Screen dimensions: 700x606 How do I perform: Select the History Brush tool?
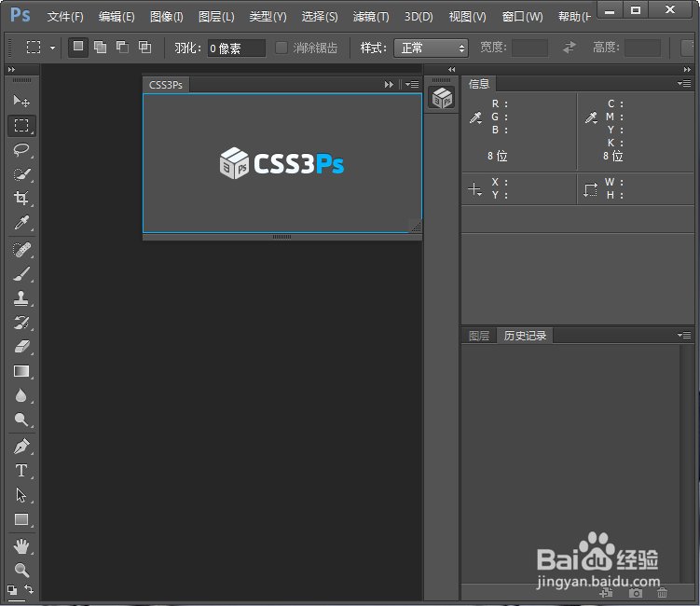(x=21, y=323)
